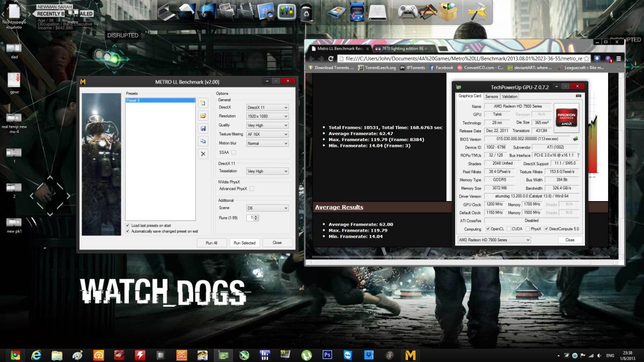
Task: Enable the SSAA checkbox
Action: [233, 152]
